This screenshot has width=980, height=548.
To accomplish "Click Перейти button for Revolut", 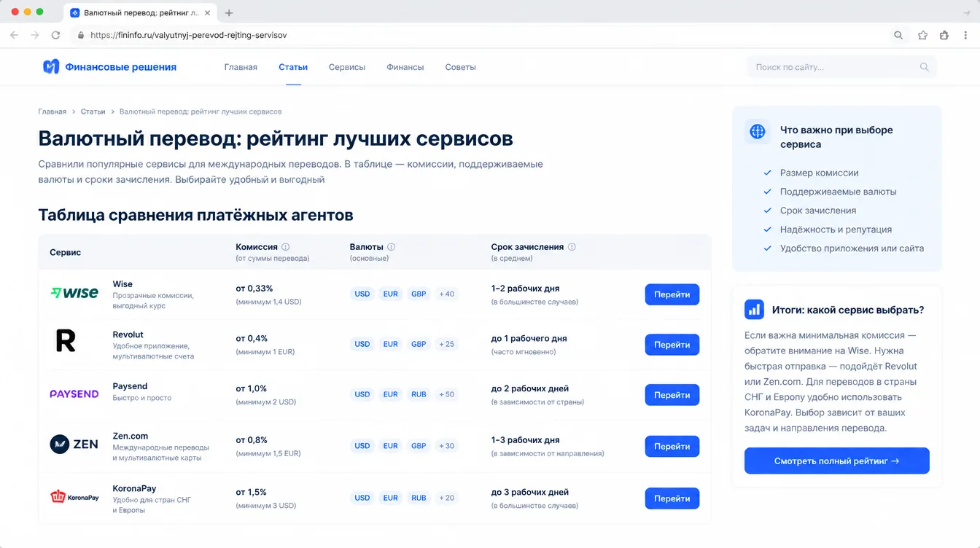I will [672, 345].
